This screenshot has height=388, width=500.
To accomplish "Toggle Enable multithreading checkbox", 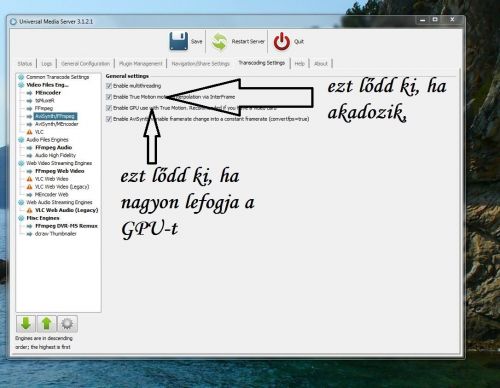I will 109,86.
